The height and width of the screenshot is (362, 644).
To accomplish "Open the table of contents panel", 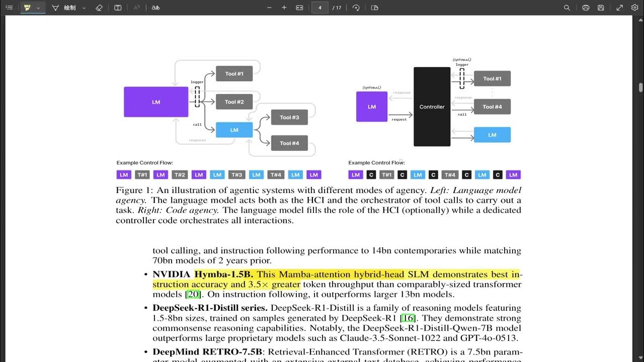I will [x=9, y=8].
